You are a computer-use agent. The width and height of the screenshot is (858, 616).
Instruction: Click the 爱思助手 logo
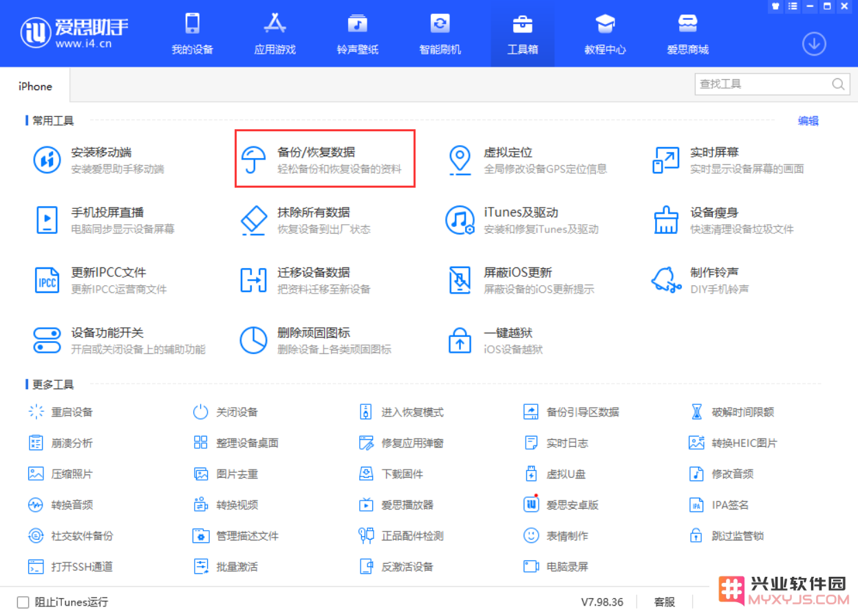coord(75,32)
